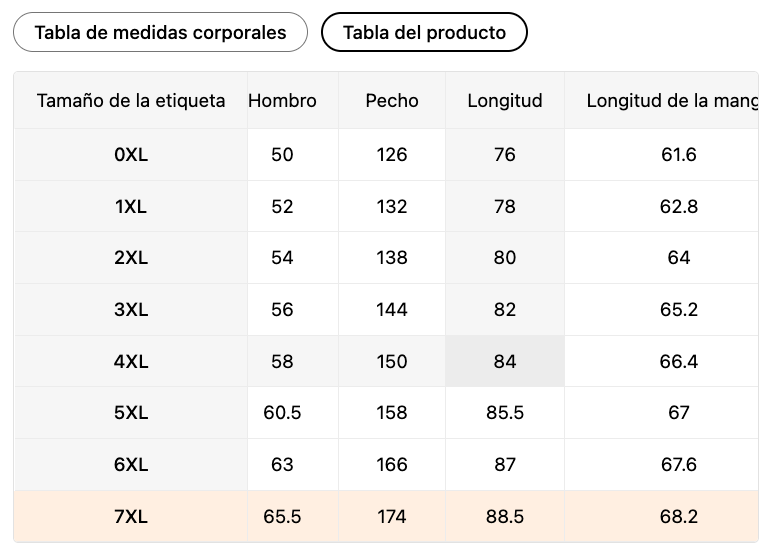Select the 5XL row label

tap(131, 413)
